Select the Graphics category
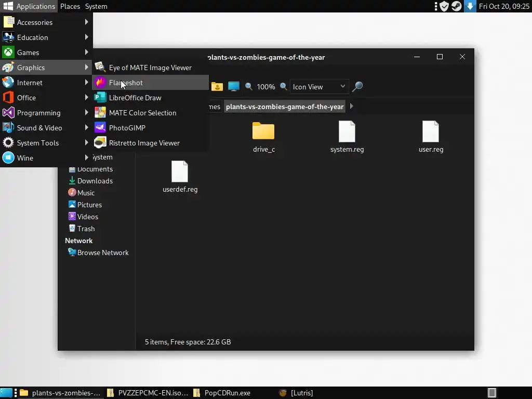The width and height of the screenshot is (532, 399). 46,68
